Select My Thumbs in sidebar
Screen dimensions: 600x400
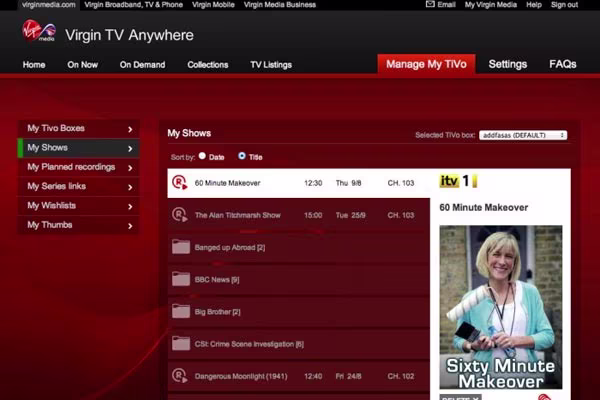tap(78, 225)
